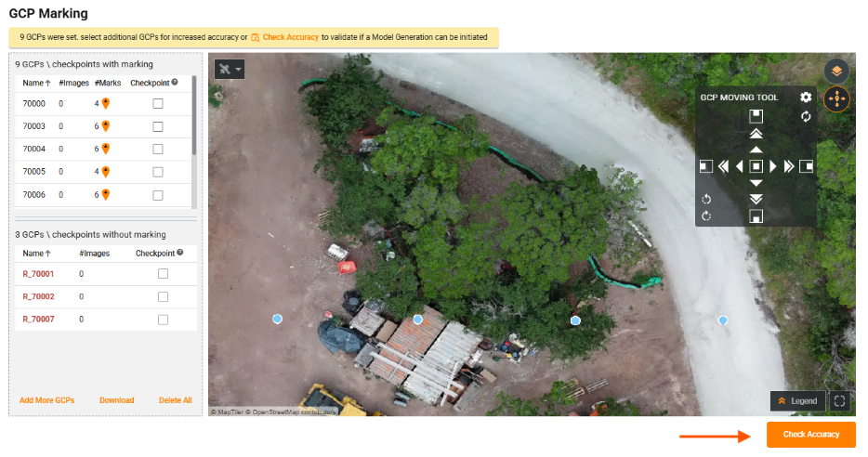Screen dimensions: 868x457
Task: Move GCP up with single up arrow
Action: click(x=756, y=150)
